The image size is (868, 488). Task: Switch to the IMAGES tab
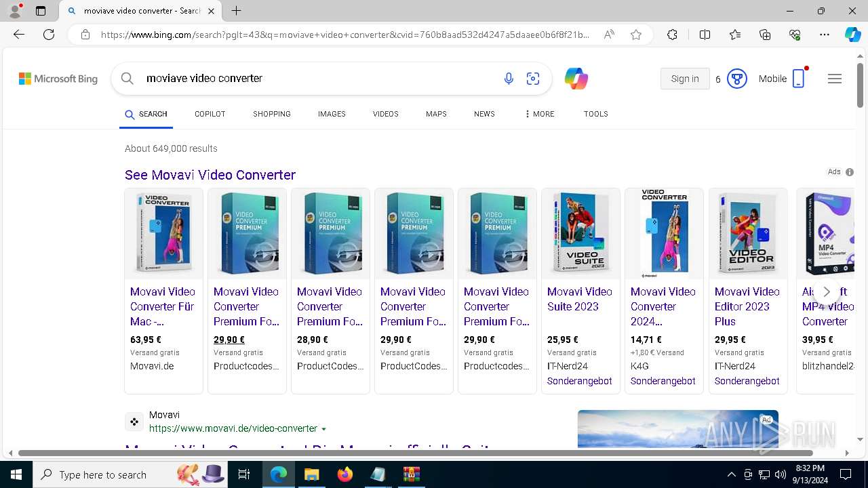tap(332, 114)
